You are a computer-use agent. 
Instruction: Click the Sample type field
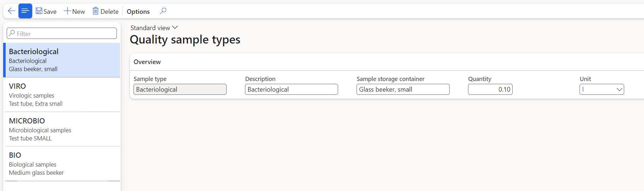pyautogui.click(x=180, y=89)
